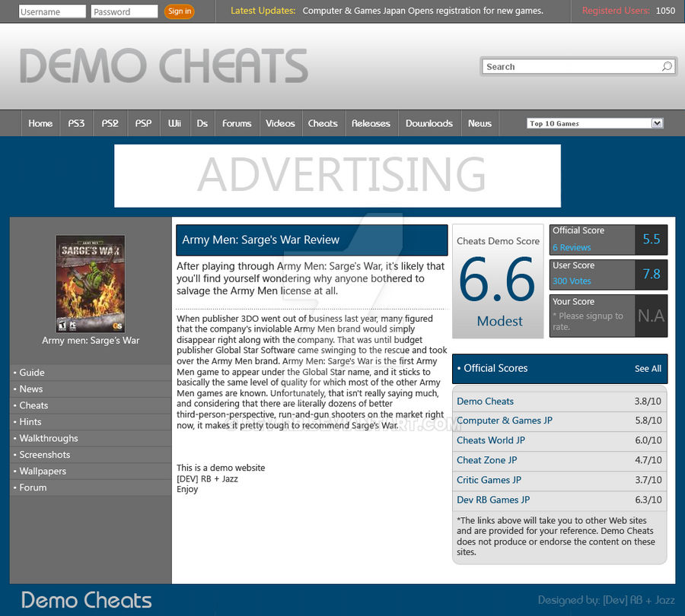685x616 pixels.
Task: Click the 300 Votes link
Action: pyautogui.click(x=572, y=281)
